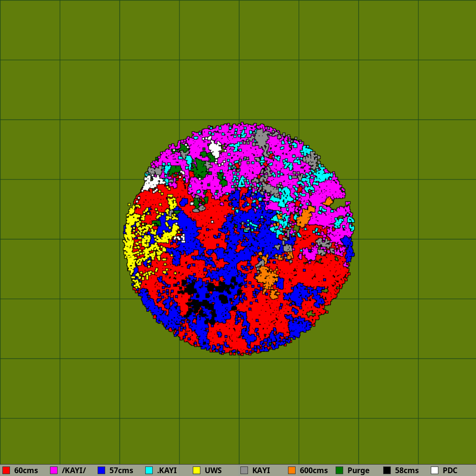This screenshot has width=476, height=476.
Task: Select the 57cms legend label
Action: point(121,471)
